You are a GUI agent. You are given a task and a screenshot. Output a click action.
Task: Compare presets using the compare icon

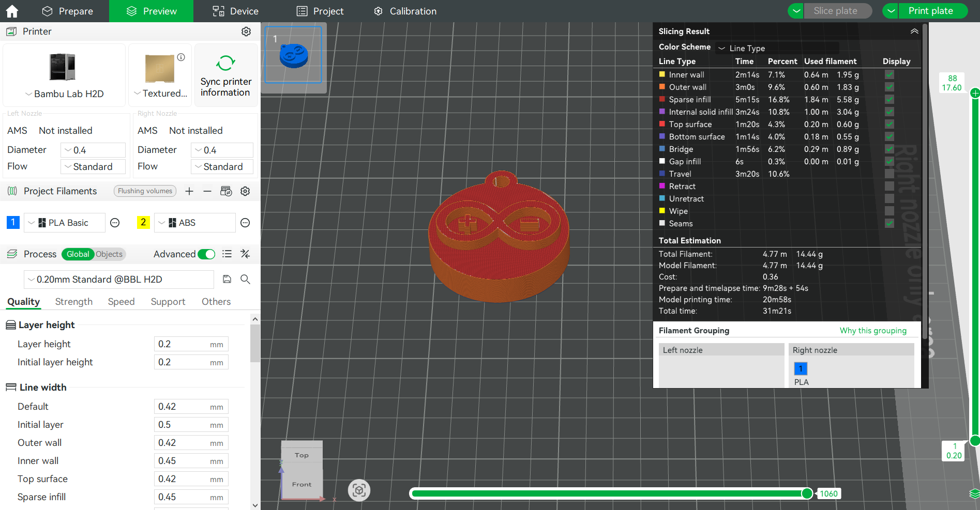point(245,254)
